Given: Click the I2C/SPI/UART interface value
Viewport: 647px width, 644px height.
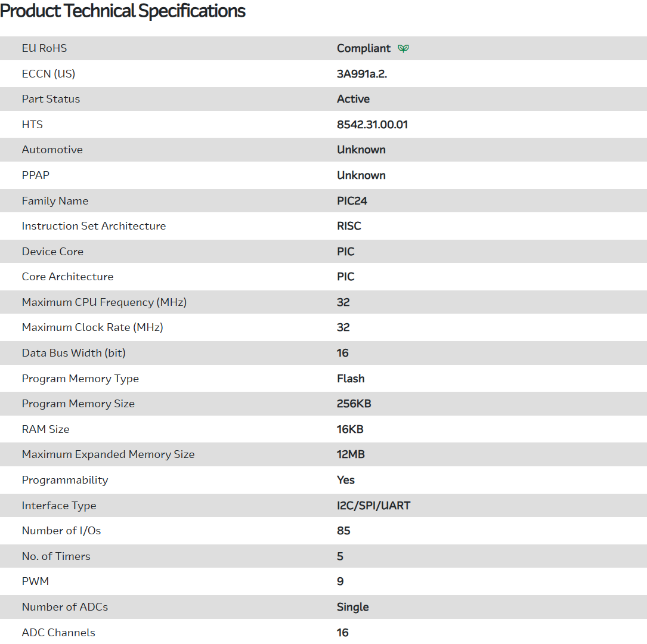Looking at the screenshot, I should (373, 506).
